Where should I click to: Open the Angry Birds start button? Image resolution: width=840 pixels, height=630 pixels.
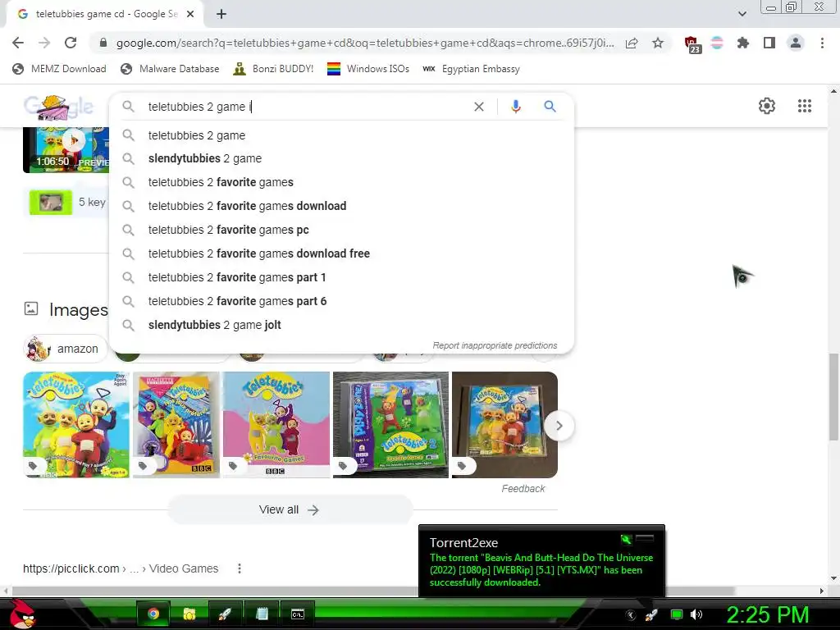tap(22, 614)
